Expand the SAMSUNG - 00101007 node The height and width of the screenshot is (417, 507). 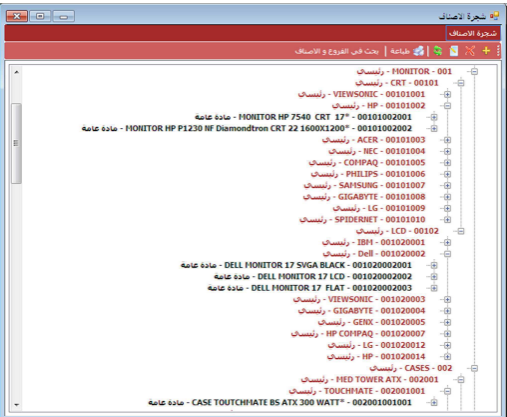click(x=447, y=186)
